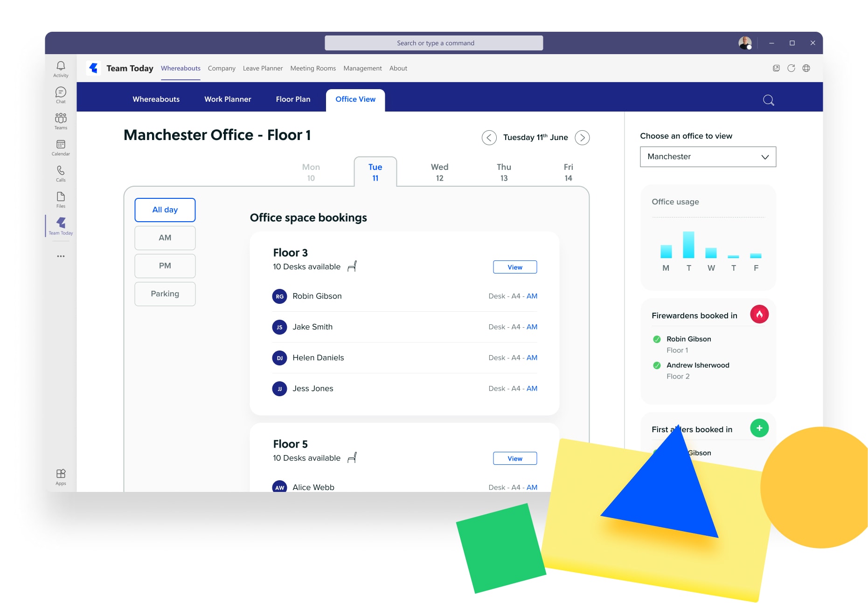
Task: Click Robin Gibson's booking row
Action: (404, 296)
